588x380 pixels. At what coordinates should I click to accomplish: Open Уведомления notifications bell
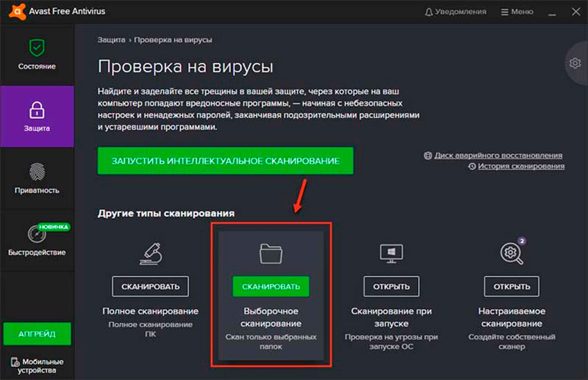pos(456,12)
